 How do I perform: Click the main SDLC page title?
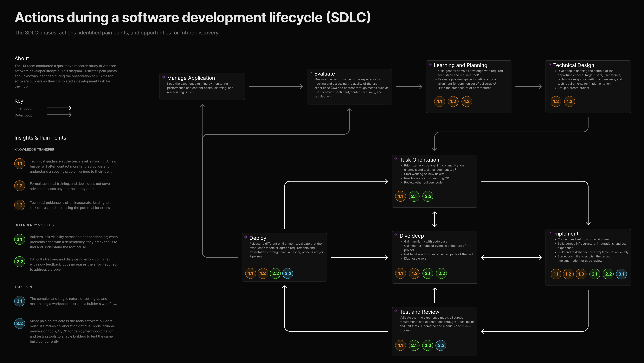(193, 18)
